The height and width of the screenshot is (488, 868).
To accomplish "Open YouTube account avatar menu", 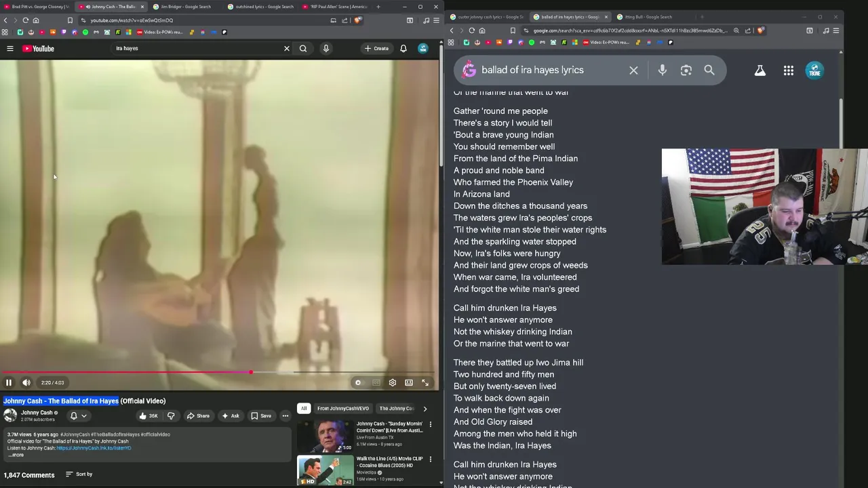I will pos(423,49).
